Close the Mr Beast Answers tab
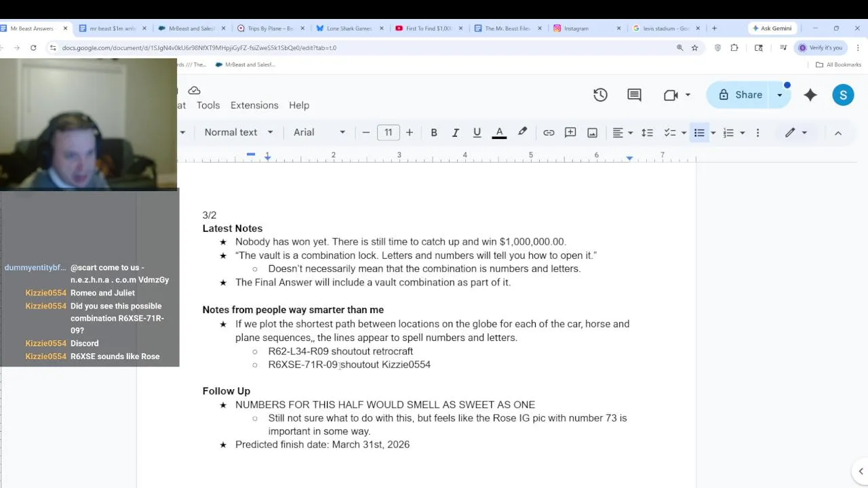 (65, 28)
